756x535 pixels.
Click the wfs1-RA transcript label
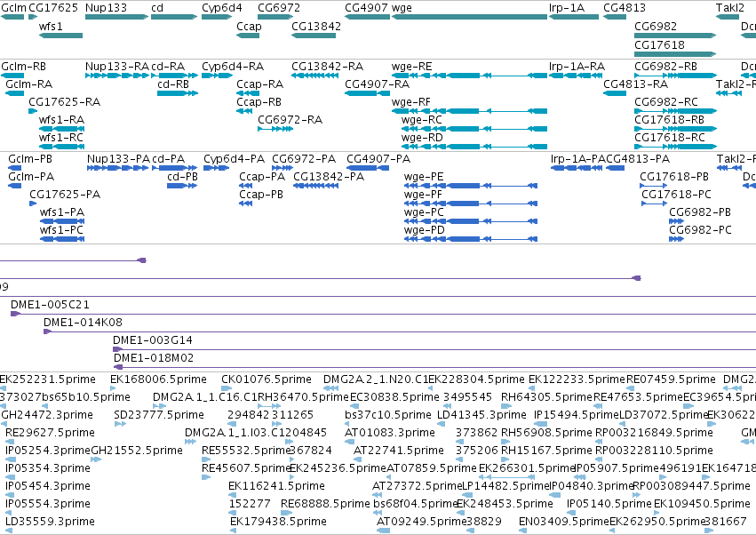(x=61, y=120)
